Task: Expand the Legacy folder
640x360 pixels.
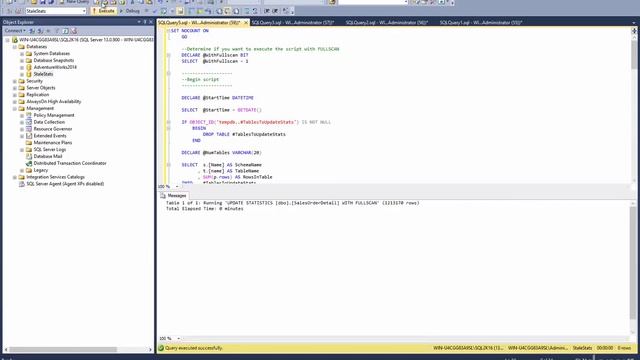Action: pyautogui.click(x=22, y=170)
